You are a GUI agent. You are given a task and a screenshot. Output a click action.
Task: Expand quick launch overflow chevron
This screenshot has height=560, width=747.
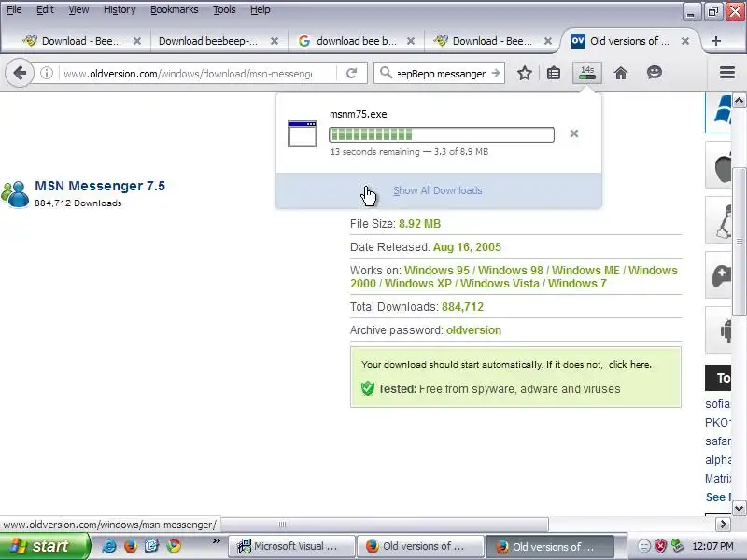217,541
